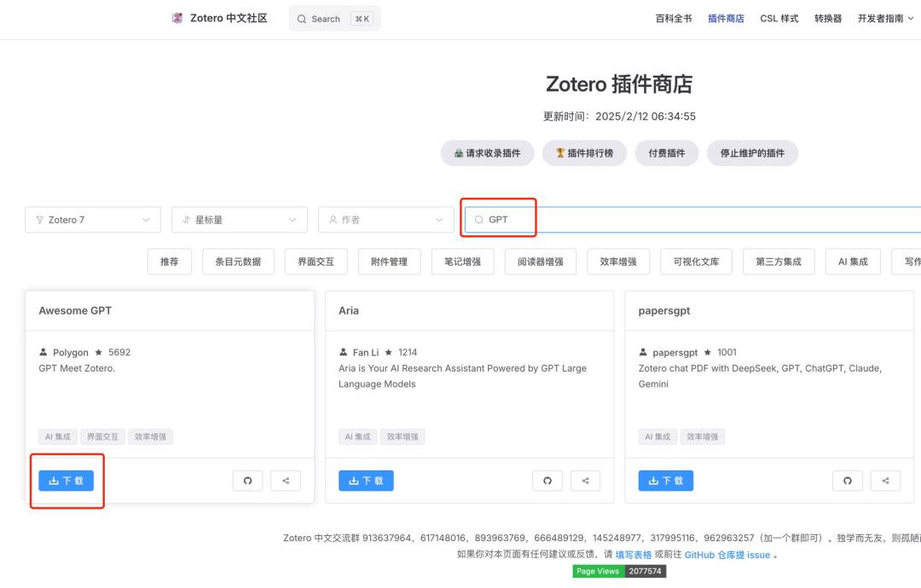
Task: Click the Page Views counter badge
Action: tap(619, 571)
